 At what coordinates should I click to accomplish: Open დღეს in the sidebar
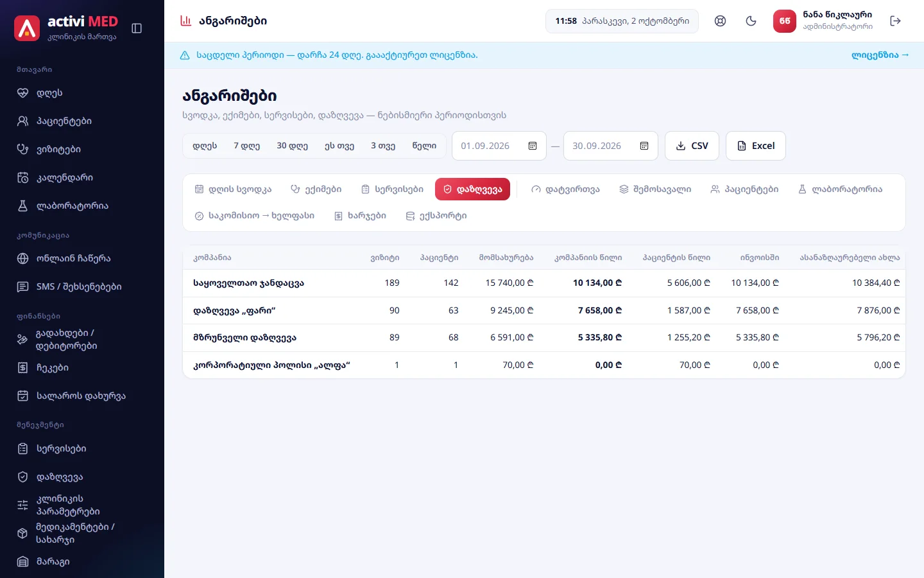[82, 93]
